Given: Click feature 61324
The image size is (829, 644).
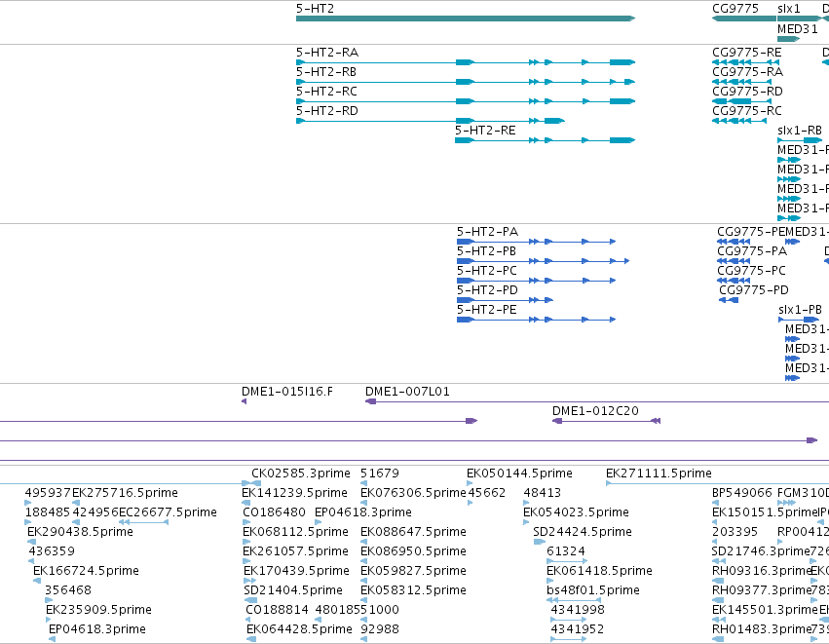Looking at the screenshot, I should coord(566,552).
